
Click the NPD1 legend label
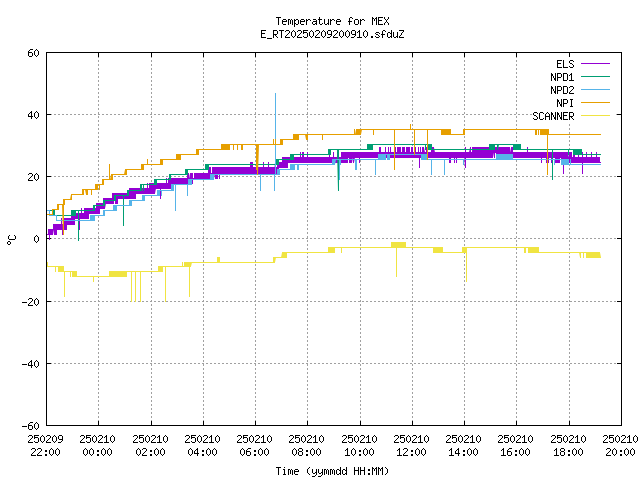[x=562, y=77]
